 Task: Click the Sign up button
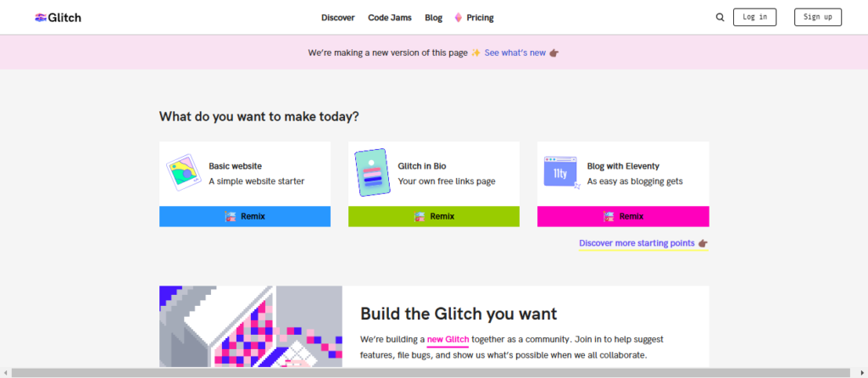click(818, 17)
